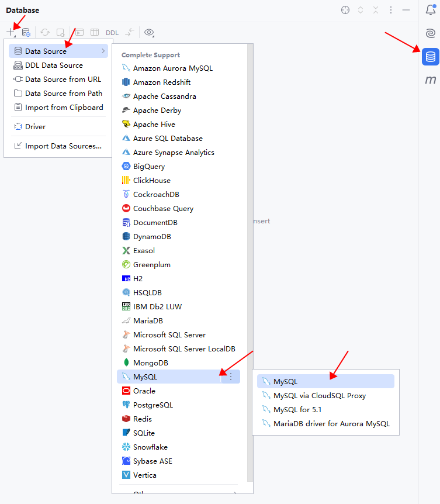Open the Notifications bell icon
Image resolution: width=440 pixels, height=504 pixels.
[x=431, y=10]
